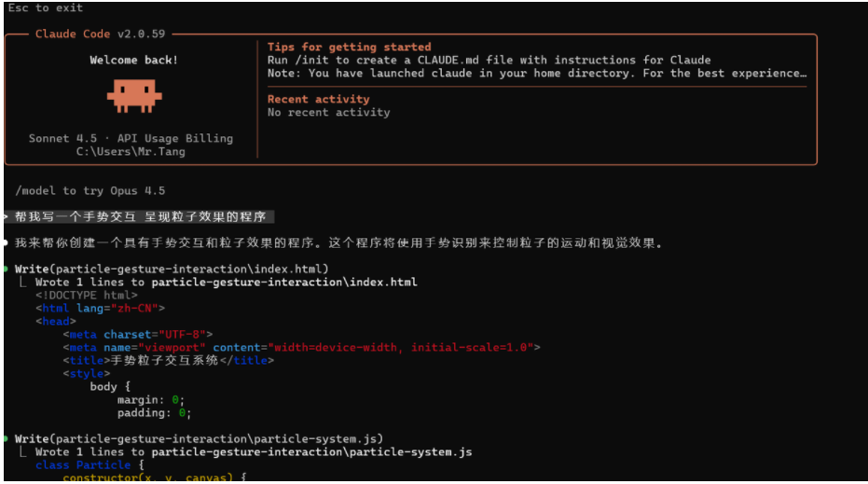
Task: Click the 'Recent activity' heading
Action: (318, 99)
